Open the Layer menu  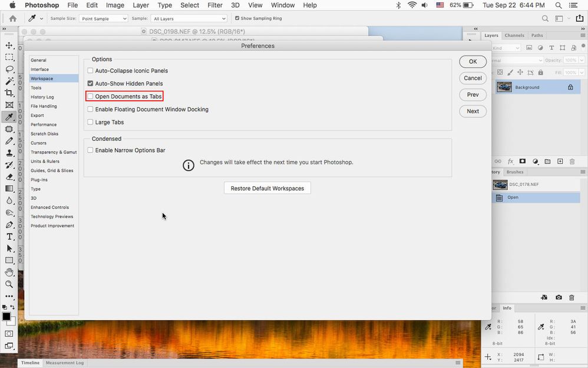141,5
